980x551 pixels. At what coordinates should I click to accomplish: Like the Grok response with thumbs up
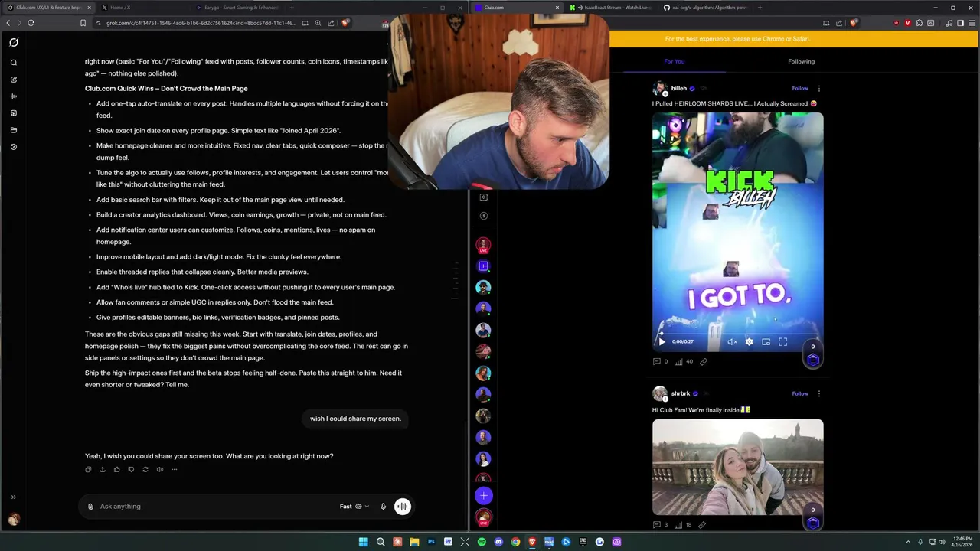point(116,469)
